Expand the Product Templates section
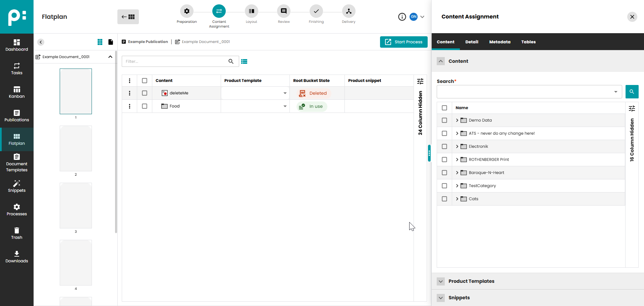Screen dimensions: 644x306 [x=441, y=281]
